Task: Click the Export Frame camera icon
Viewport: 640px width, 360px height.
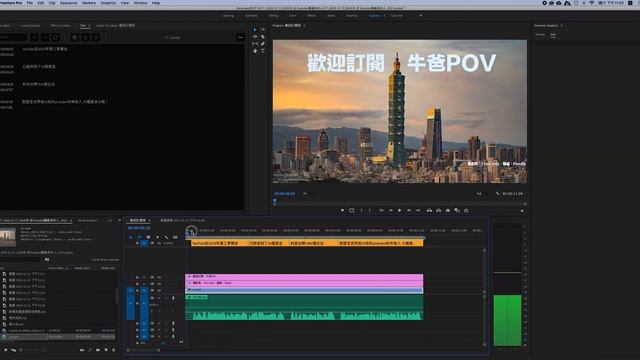Action: (448, 210)
